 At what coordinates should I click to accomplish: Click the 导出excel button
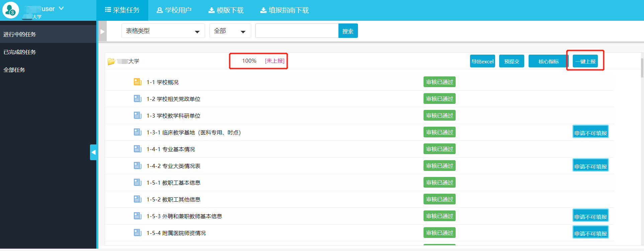point(482,61)
